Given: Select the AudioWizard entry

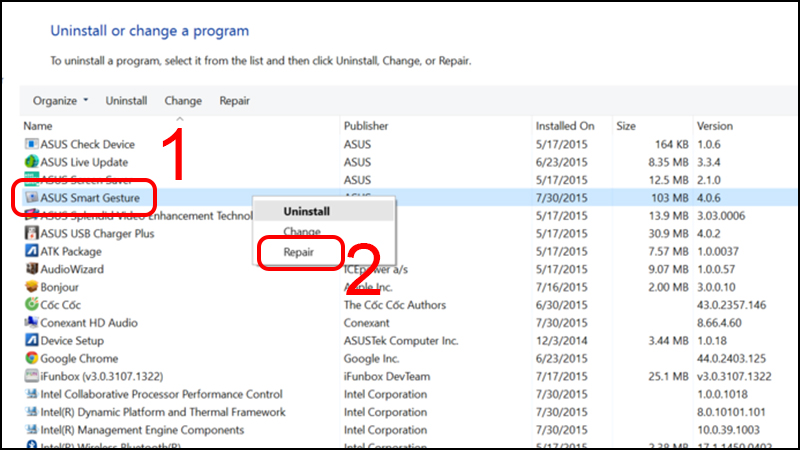Looking at the screenshot, I should pos(72,269).
